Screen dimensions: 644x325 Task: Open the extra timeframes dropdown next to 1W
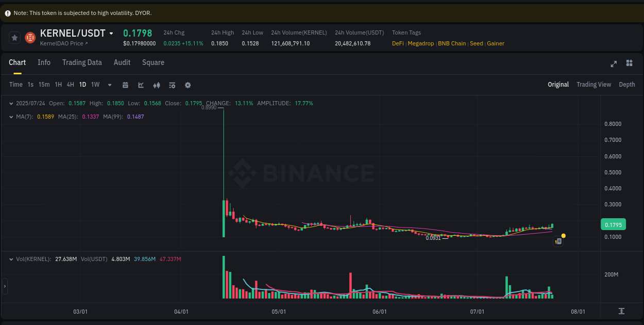coord(109,85)
